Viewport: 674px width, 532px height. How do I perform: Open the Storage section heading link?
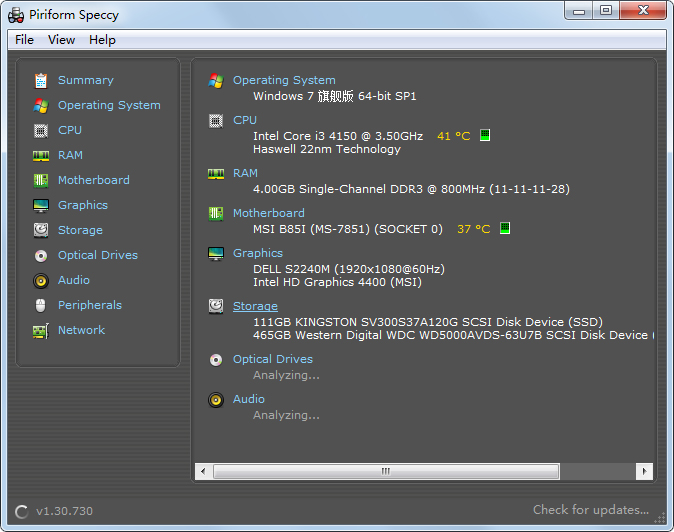click(x=255, y=306)
